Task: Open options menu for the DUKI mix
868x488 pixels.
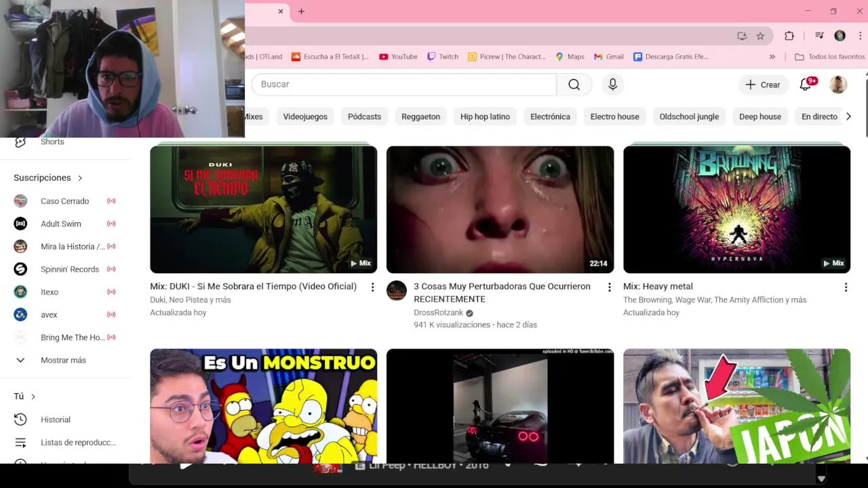Action: (x=372, y=287)
